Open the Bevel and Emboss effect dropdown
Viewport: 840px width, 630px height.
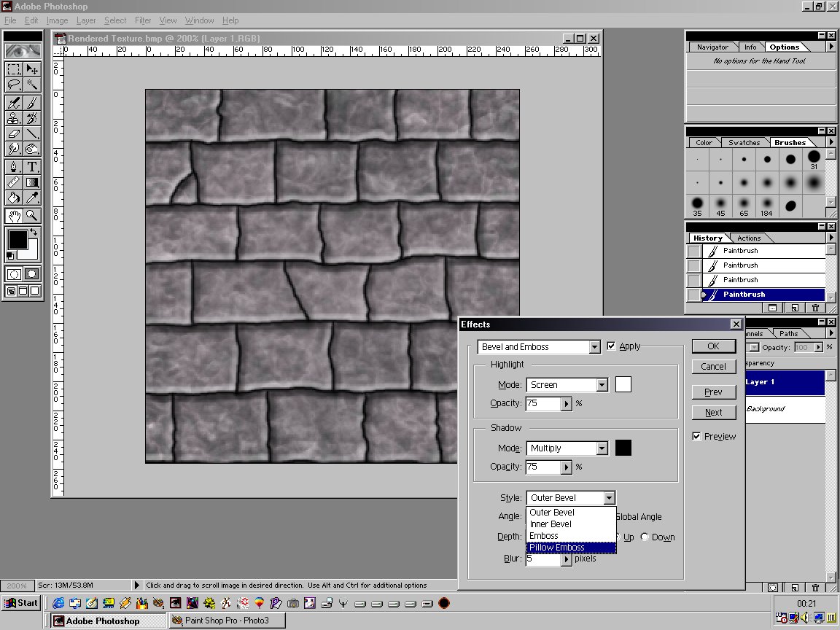click(595, 347)
